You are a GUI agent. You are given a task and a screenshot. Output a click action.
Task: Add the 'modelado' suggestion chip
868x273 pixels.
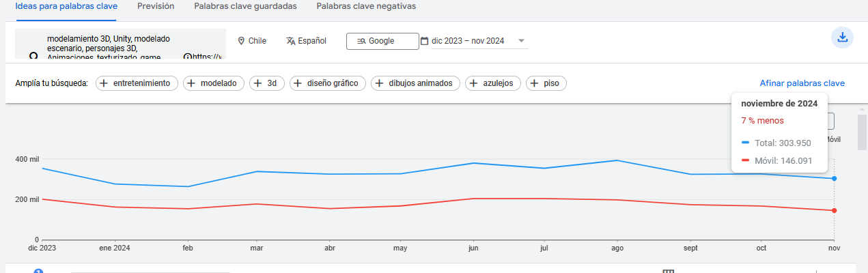[212, 83]
